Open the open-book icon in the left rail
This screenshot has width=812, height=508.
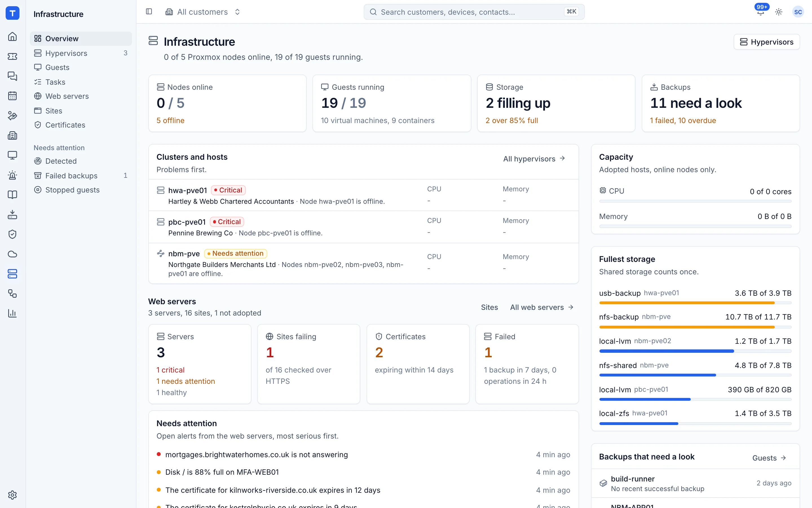click(x=12, y=195)
